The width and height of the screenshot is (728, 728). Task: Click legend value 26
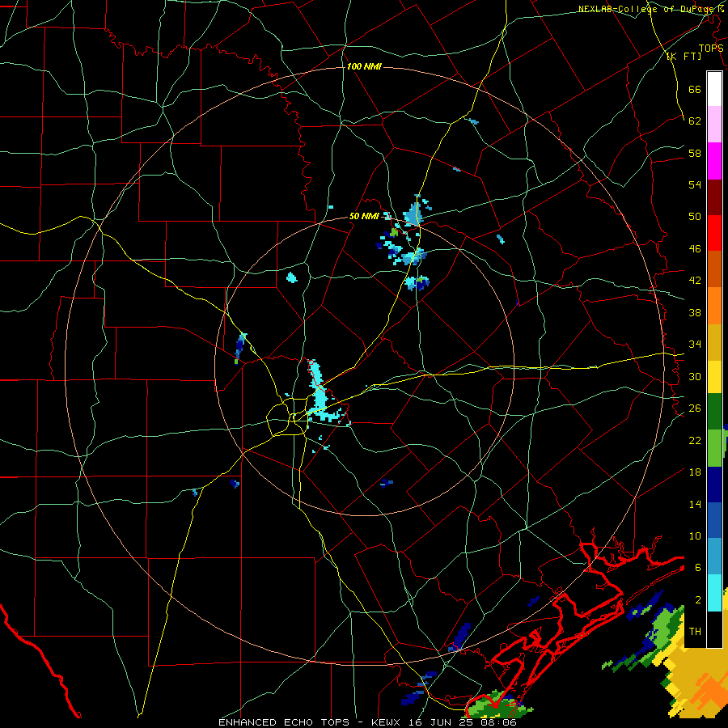coord(695,408)
